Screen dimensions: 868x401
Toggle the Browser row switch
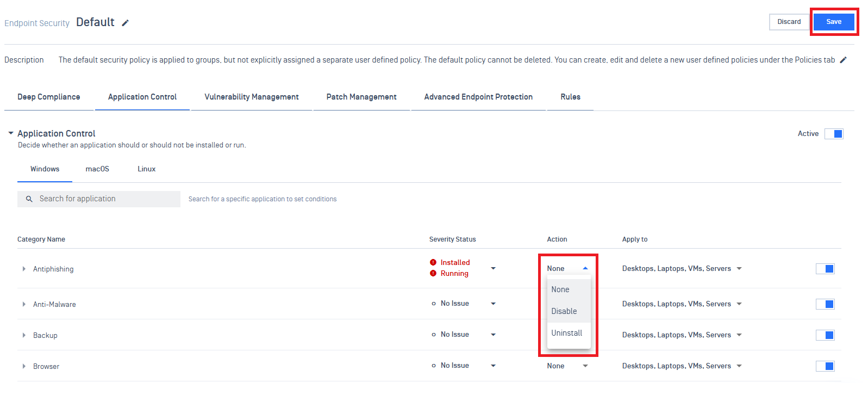coord(825,366)
